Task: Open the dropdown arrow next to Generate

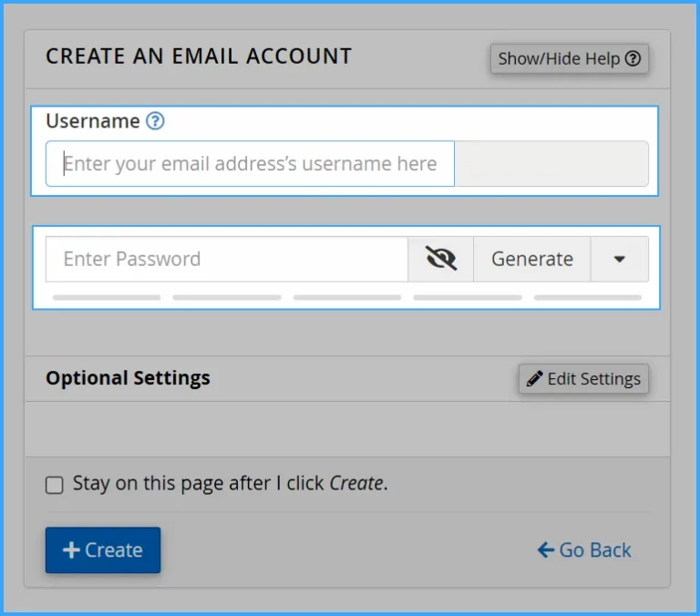Action: 620,259
